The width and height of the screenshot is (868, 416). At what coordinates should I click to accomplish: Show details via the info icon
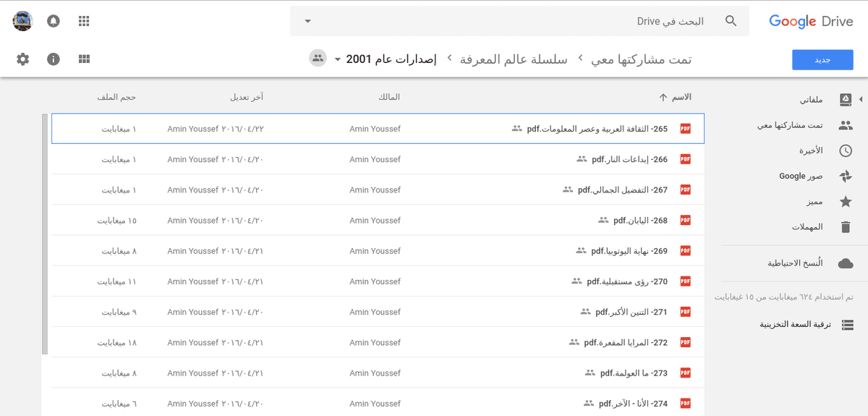tap(54, 59)
